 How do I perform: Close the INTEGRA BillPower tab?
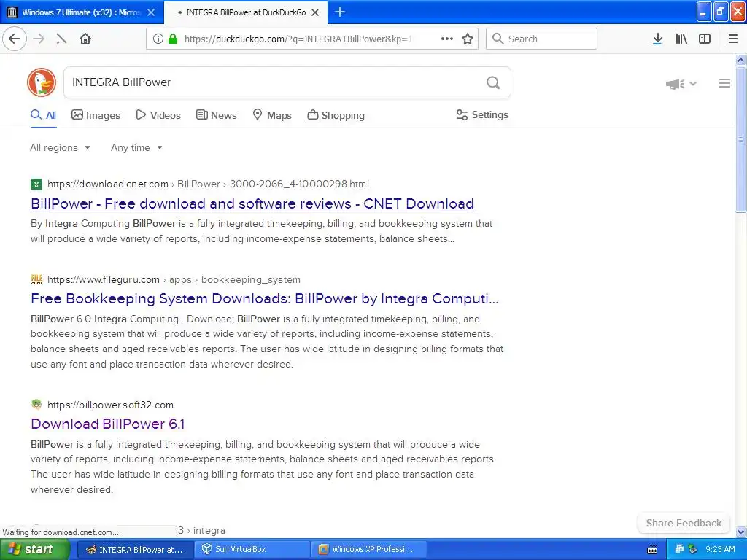point(315,12)
